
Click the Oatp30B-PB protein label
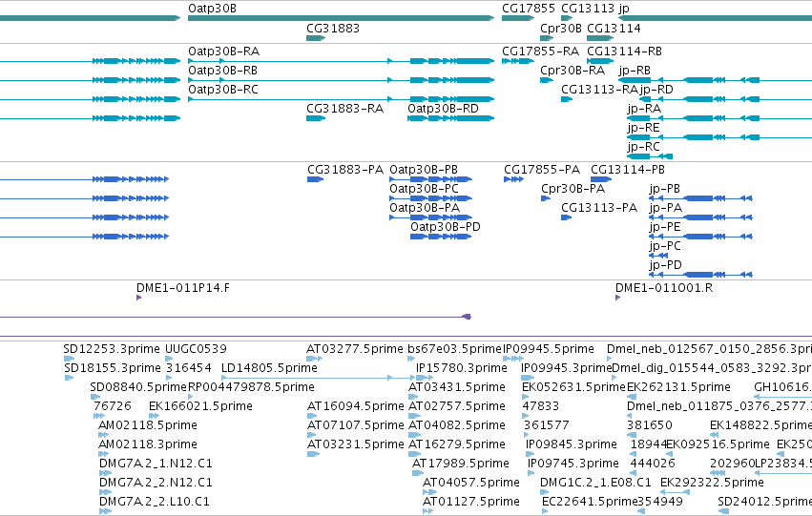click(x=424, y=170)
